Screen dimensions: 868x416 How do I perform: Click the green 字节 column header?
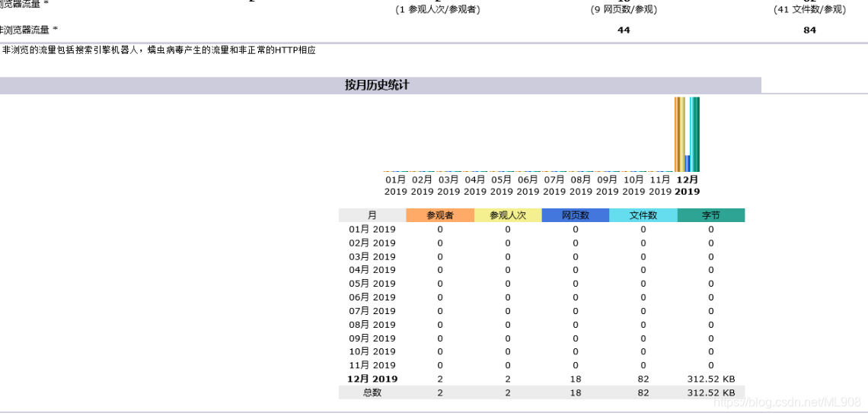pos(711,215)
